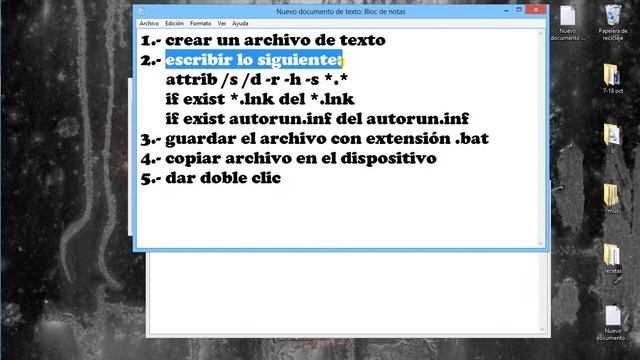This screenshot has height=360, width=640.
Task: Click scrollbar up arrow in Notepad
Action: click(x=541, y=33)
